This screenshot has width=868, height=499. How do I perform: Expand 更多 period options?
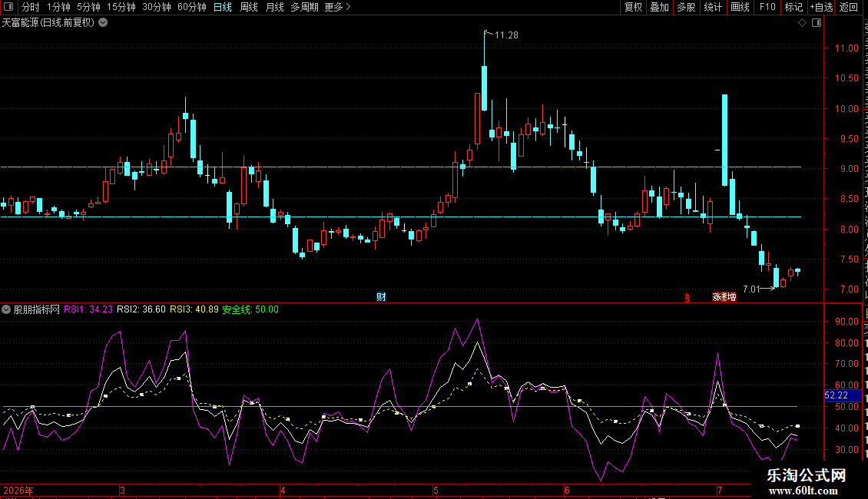pos(337,7)
